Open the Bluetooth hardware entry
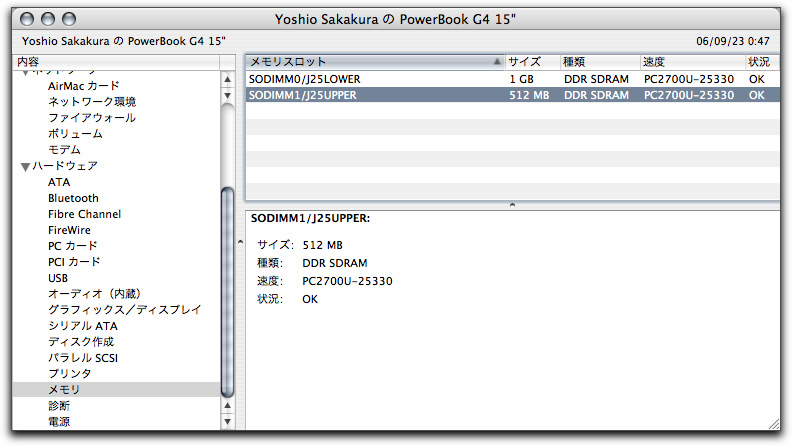Screen dimensions: 792x446 [73, 198]
